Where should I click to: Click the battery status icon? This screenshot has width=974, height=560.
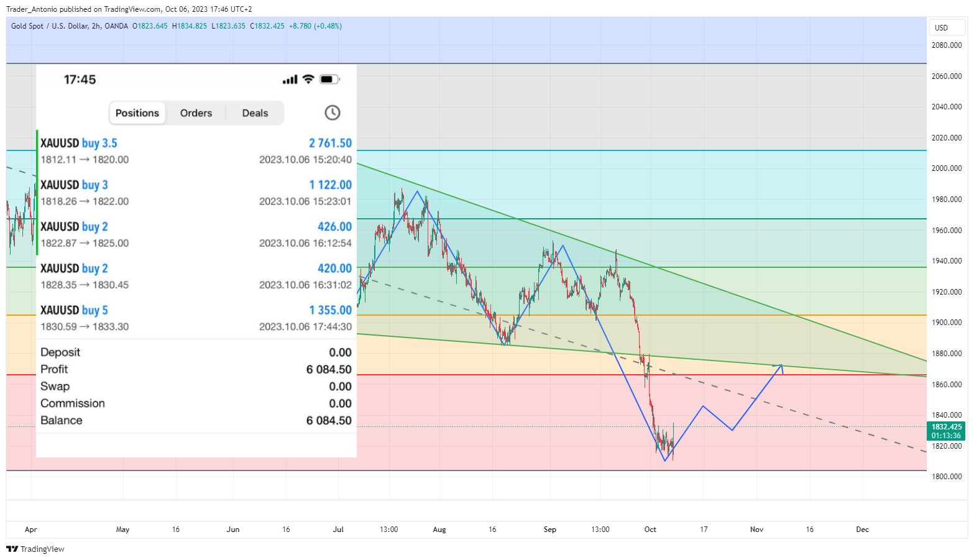329,80
